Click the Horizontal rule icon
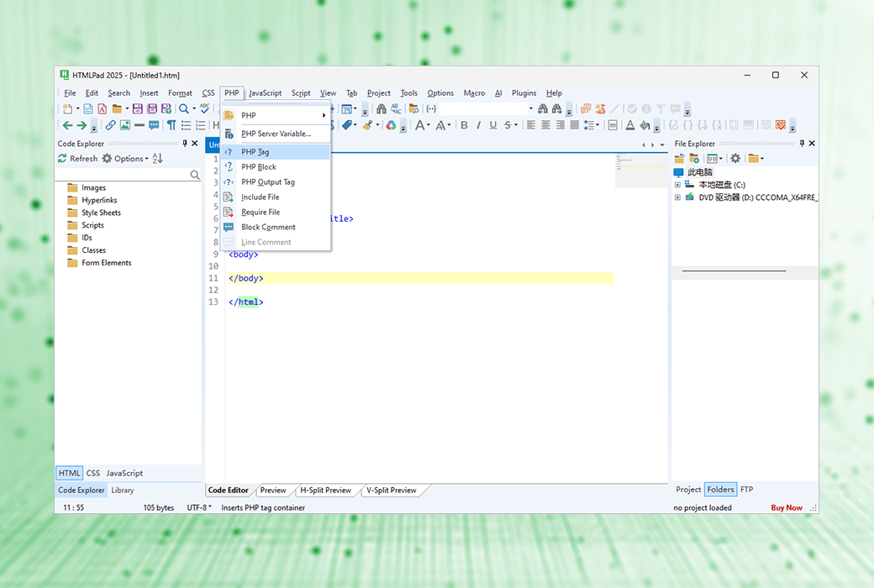The image size is (874, 588). pos(140,125)
